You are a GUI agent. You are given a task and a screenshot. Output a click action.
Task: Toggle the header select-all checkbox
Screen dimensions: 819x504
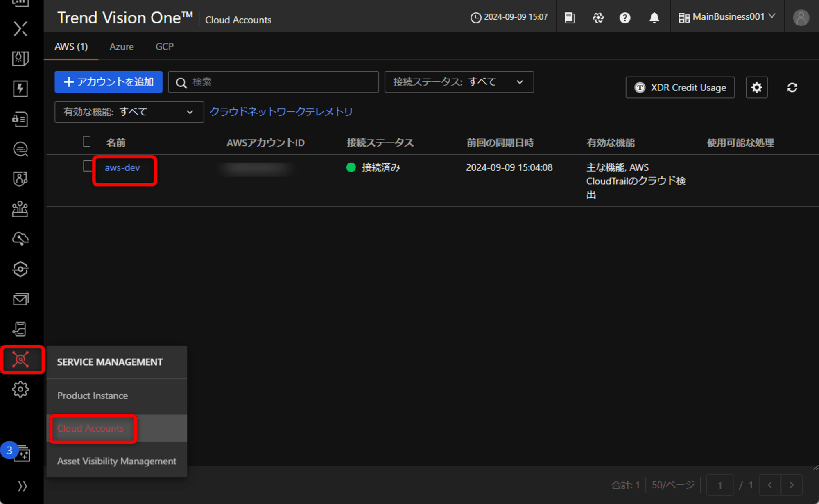point(86,142)
